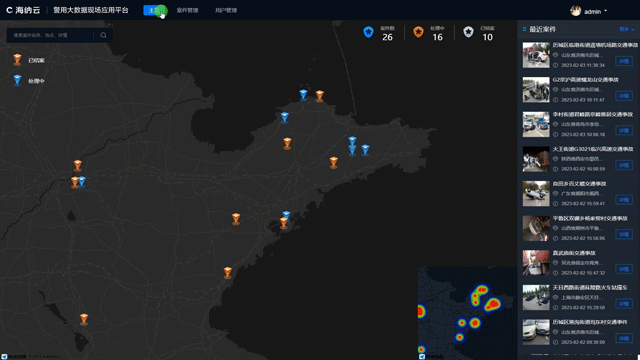The width and height of the screenshot is (640, 360).
Task: Click the clock icon beside 2023-02-02 16:00:59
Action: click(x=556, y=169)
